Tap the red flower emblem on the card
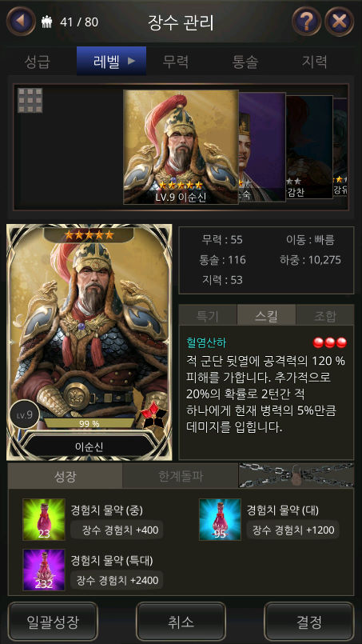362x644 pixels. (153, 414)
